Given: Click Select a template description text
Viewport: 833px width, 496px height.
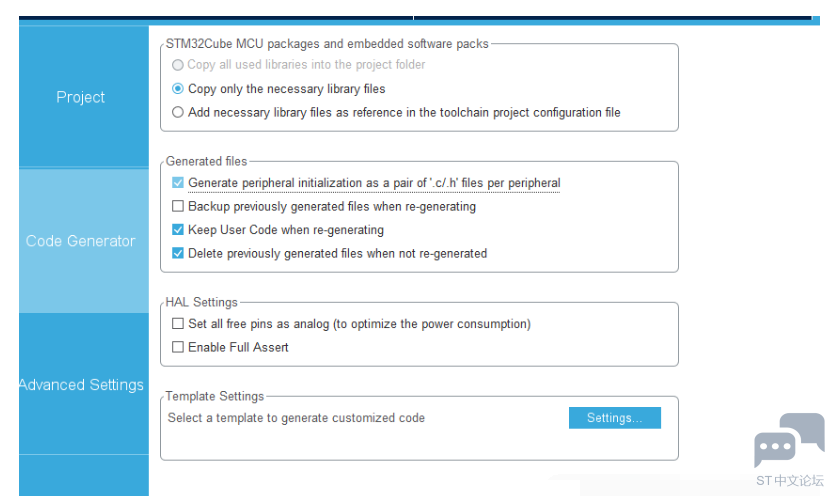Looking at the screenshot, I should [296, 418].
